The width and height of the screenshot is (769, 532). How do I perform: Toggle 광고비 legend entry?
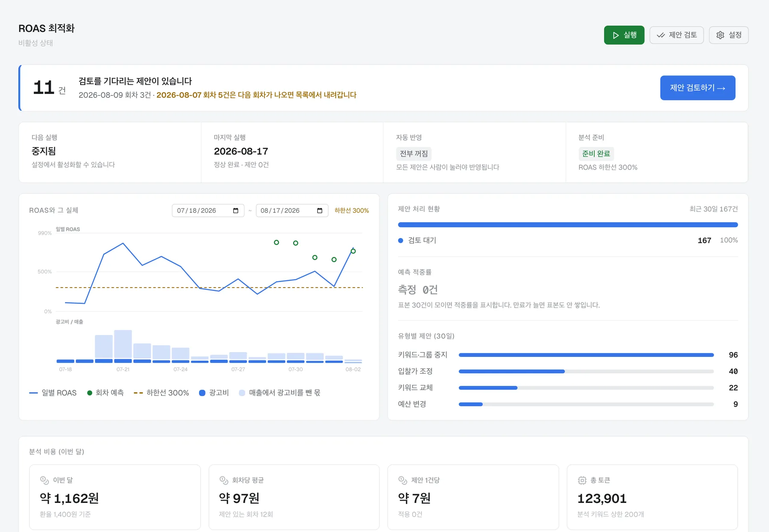[x=214, y=393]
